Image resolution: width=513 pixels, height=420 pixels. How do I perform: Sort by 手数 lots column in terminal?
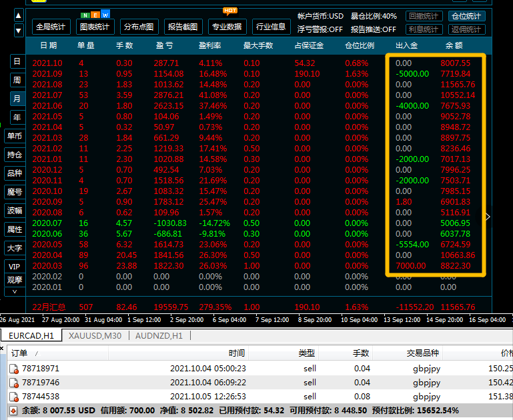point(346,353)
